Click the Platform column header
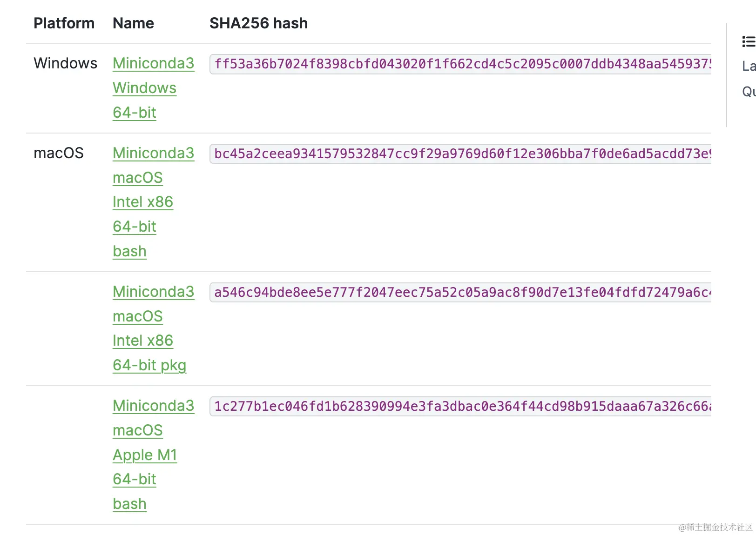The width and height of the screenshot is (756, 535). [64, 23]
